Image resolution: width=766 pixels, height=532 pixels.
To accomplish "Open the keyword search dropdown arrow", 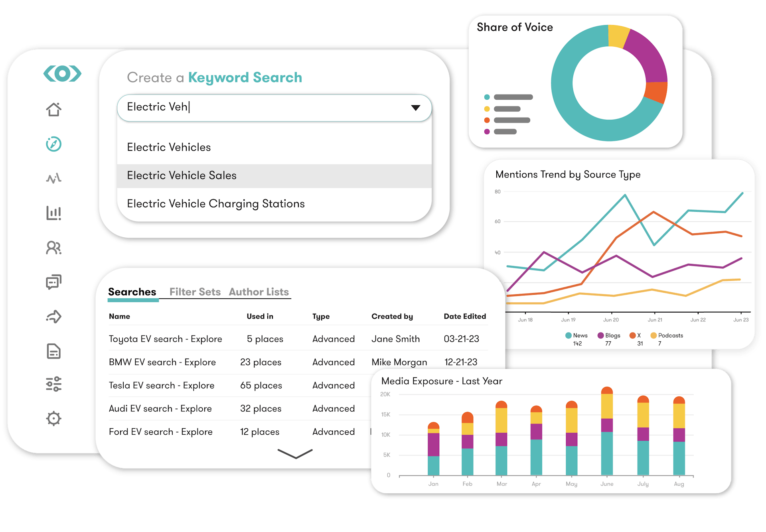I will pos(415,107).
